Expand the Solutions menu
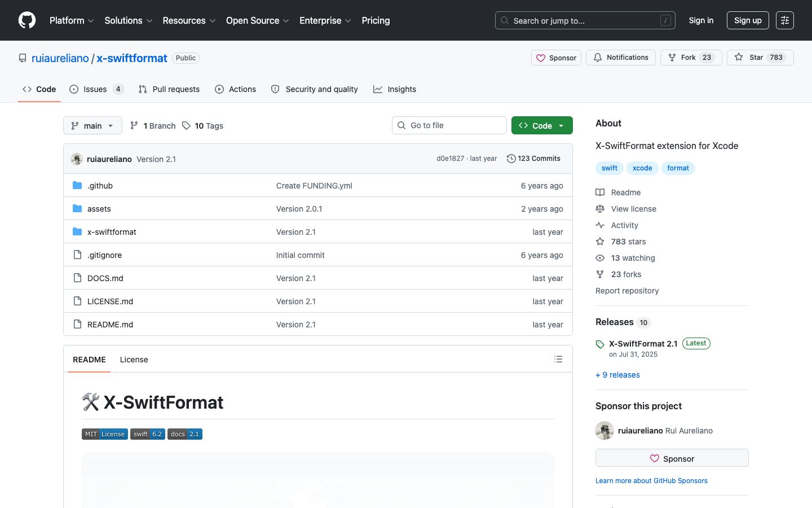Viewport: 812px width, 508px height. coord(129,20)
